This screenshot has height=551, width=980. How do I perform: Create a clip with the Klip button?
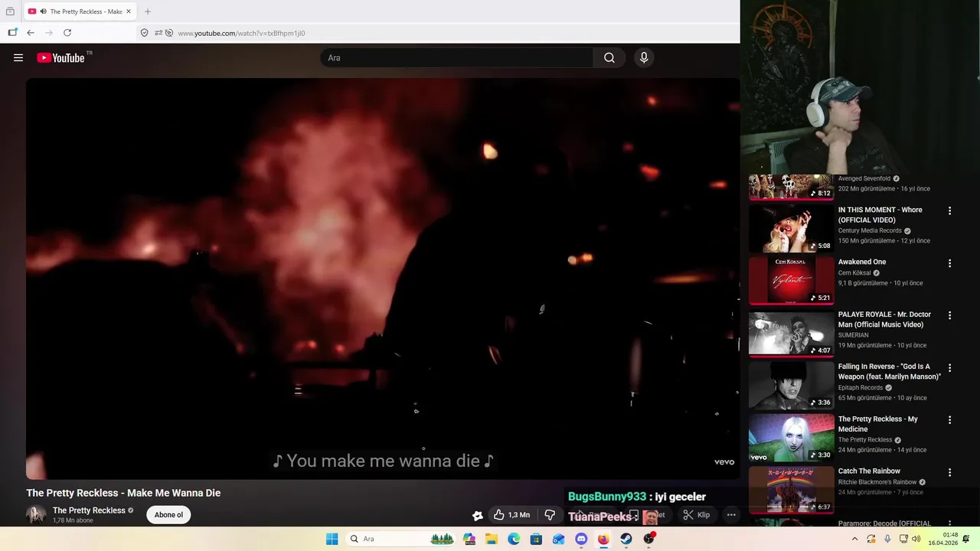click(696, 515)
